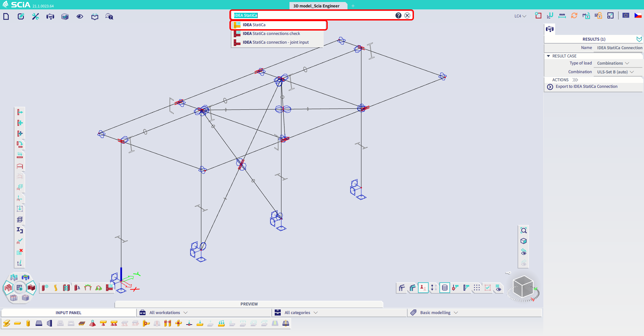Click the dotted grid points icon in bottom toolbar
The height and width of the screenshot is (336, 644).
(x=477, y=288)
